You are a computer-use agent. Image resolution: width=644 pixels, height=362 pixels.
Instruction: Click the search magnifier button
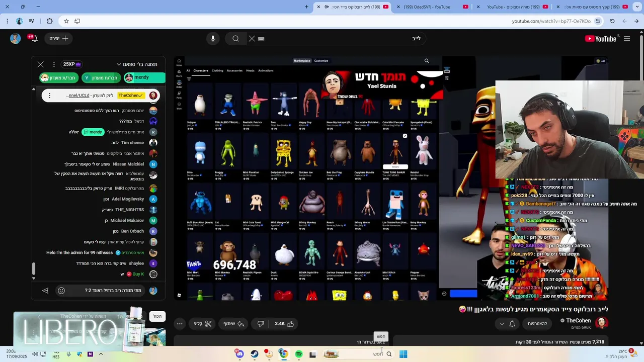[x=235, y=38]
